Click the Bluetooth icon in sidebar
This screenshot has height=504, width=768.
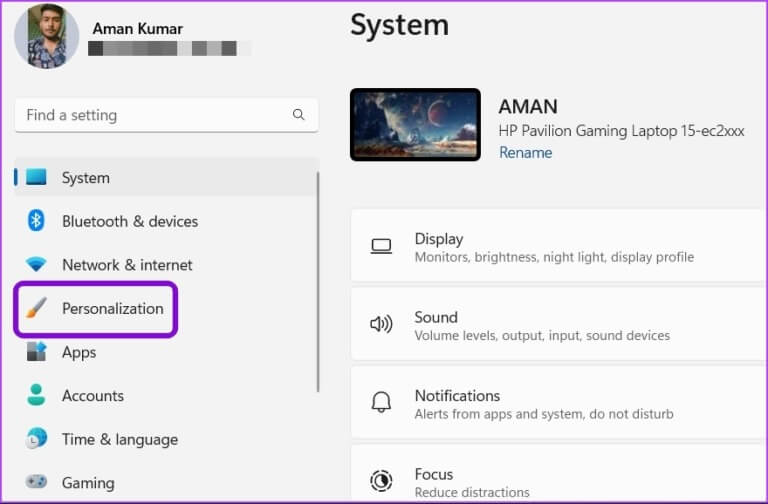36,220
